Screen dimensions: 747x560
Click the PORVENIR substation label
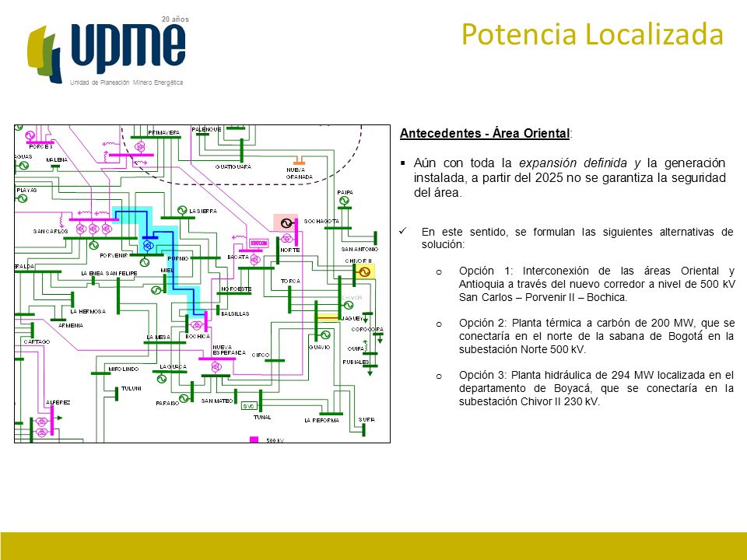(x=114, y=256)
